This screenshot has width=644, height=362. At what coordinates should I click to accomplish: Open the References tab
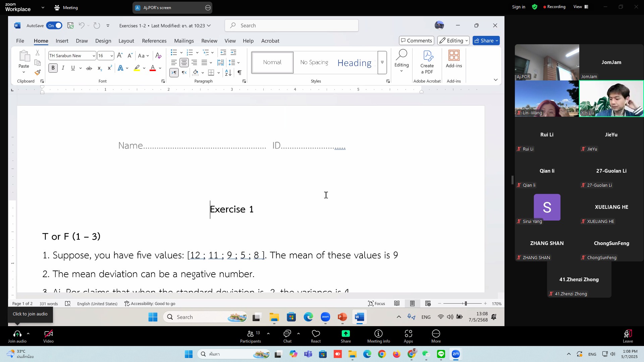pyautogui.click(x=154, y=41)
